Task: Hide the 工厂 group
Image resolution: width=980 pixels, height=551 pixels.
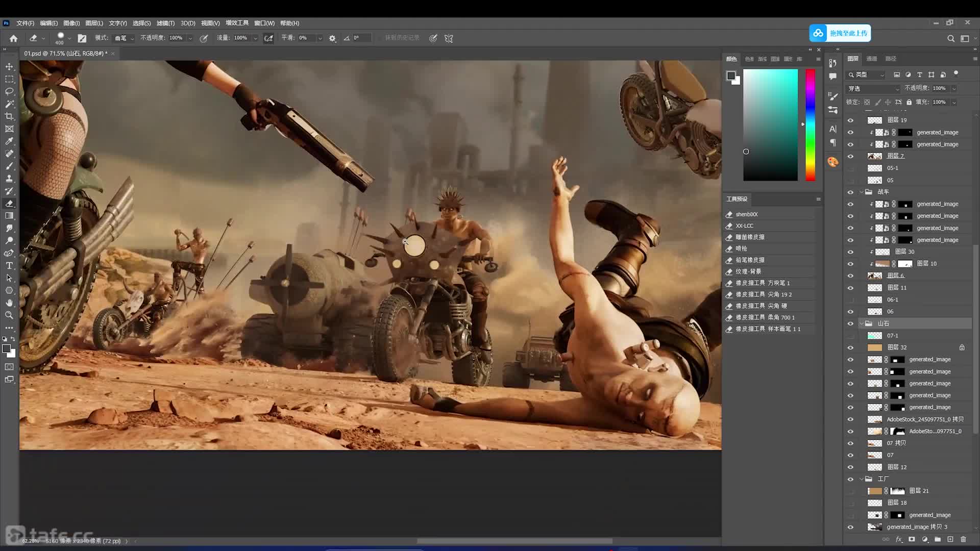Action: click(850, 479)
